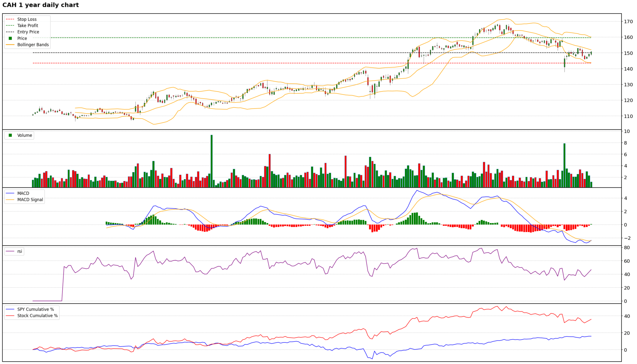
Task: Click the Volume legend green square
Action: [x=10, y=135]
